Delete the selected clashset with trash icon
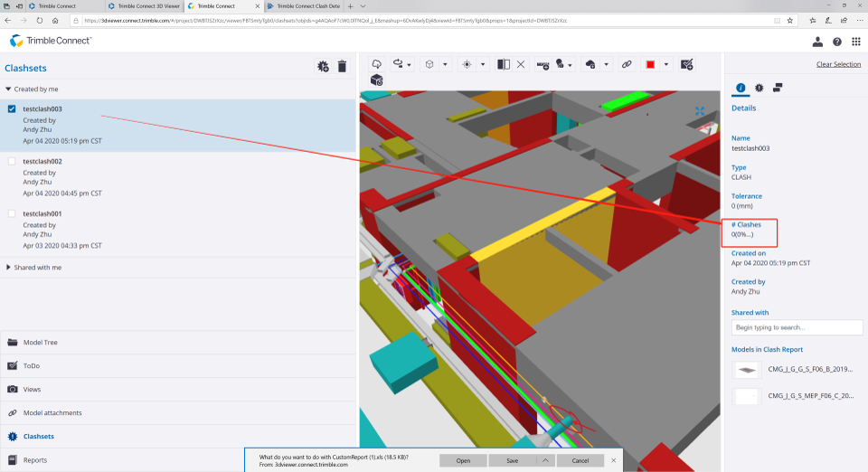Screen dimensions: 868x472 pos(342,66)
